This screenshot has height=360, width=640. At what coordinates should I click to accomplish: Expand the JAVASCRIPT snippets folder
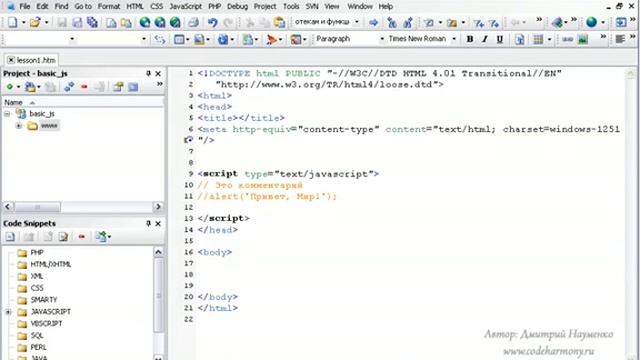(x=8, y=312)
